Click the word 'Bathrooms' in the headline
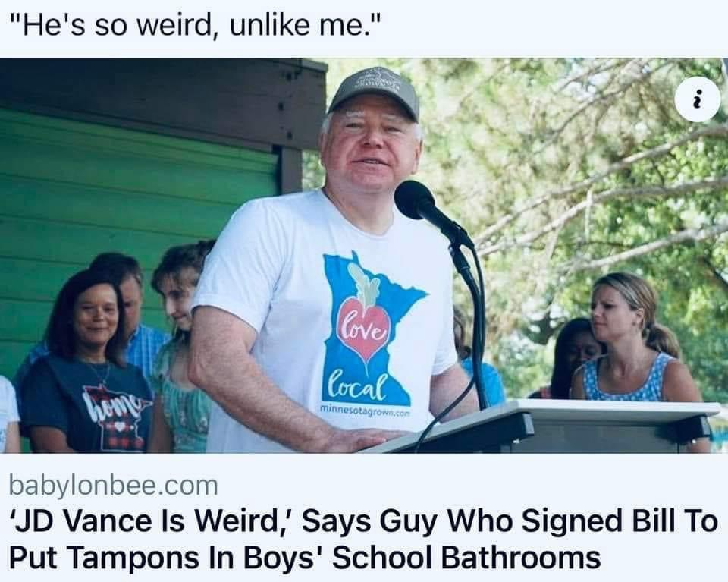The width and height of the screenshot is (728, 582). coord(521,557)
